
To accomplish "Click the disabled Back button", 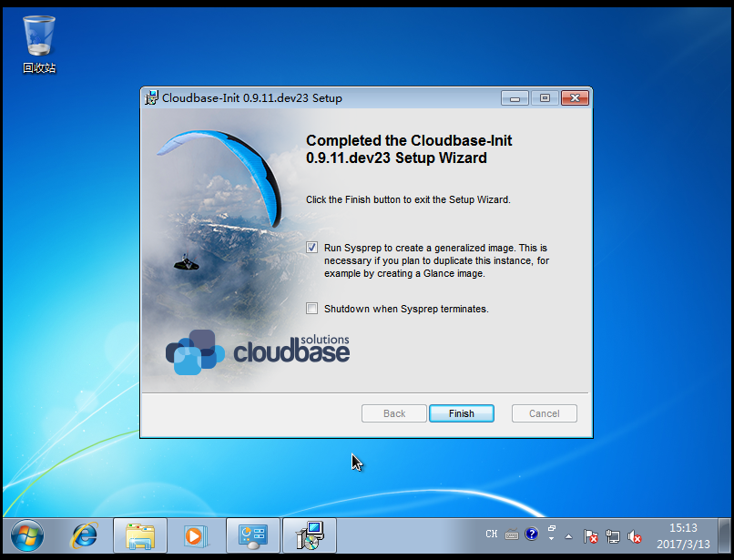I will coord(394,413).
